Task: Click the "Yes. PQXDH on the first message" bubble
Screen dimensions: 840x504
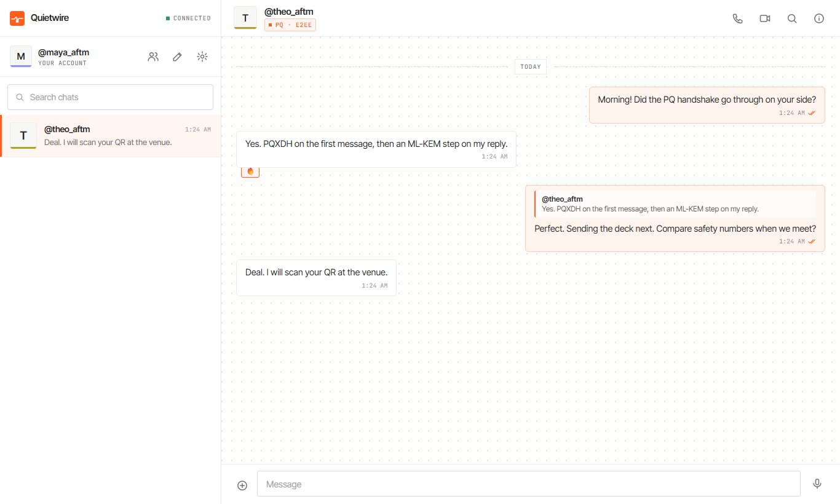Action: (376, 149)
